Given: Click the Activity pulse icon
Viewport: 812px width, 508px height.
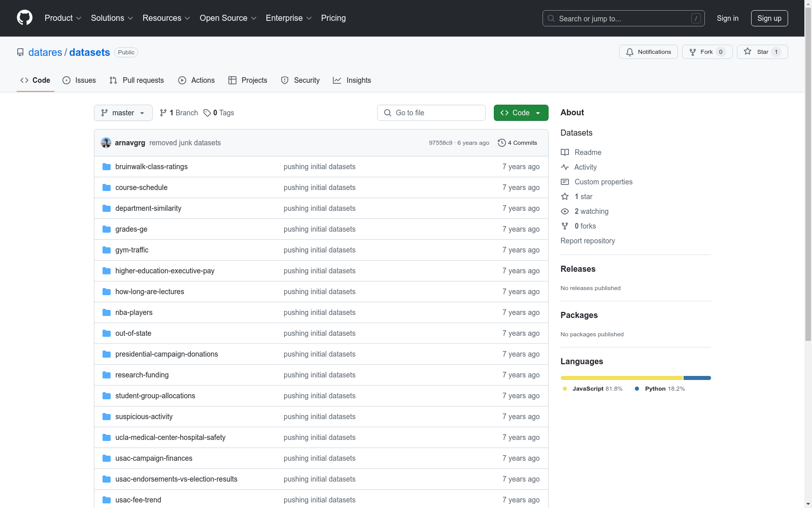Looking at the screenshot, I should [565, 167].
